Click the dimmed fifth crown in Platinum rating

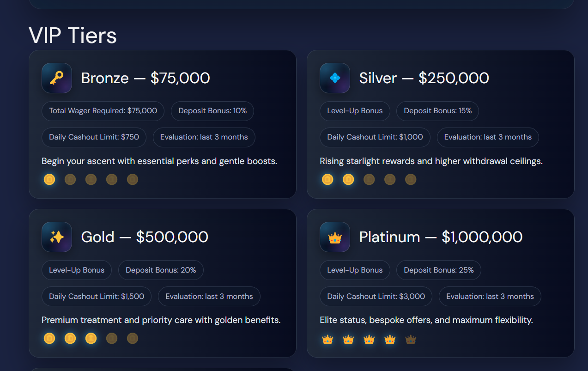(x=411, y=340)
